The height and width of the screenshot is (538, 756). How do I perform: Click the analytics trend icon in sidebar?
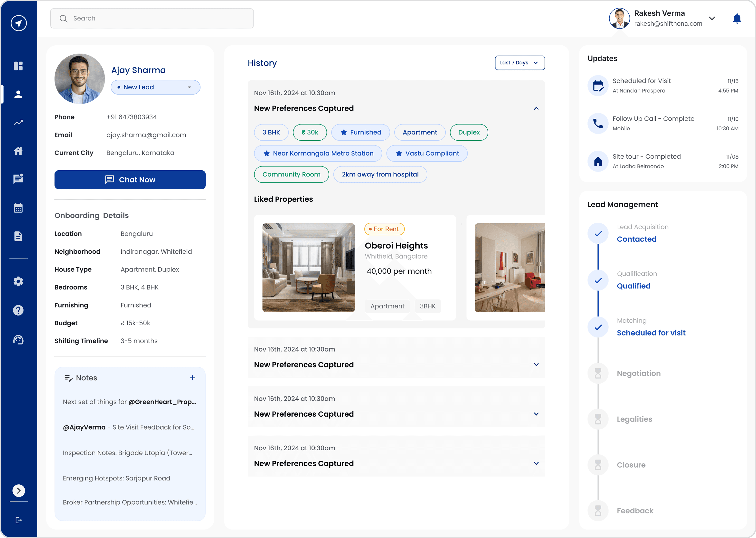tap(18, 123)
